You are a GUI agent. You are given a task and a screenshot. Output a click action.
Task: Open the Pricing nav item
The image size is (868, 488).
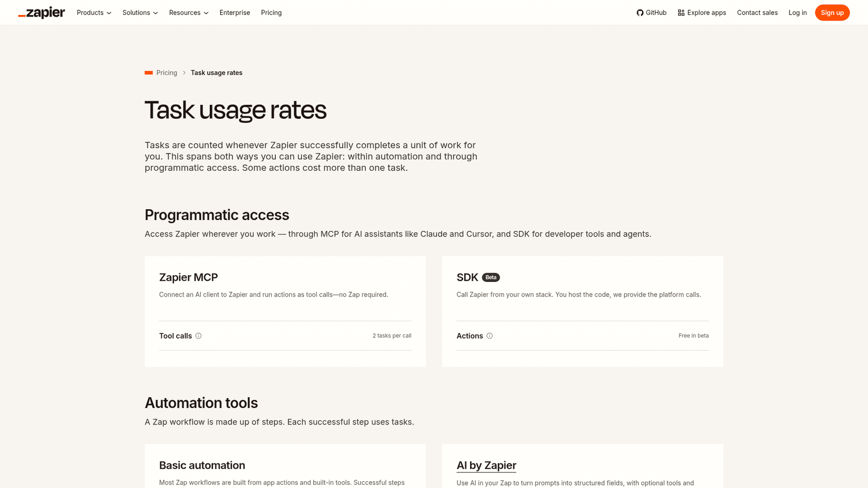click(x=271, y=12)
